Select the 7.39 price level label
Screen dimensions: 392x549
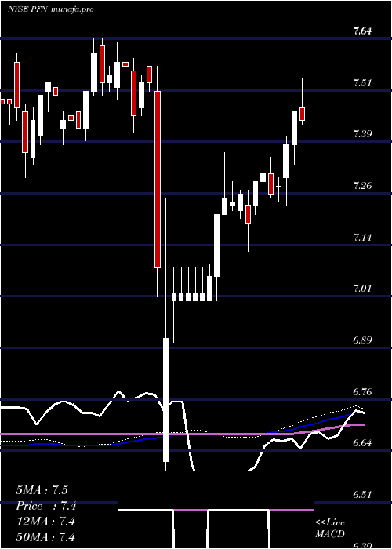(362, 134)
